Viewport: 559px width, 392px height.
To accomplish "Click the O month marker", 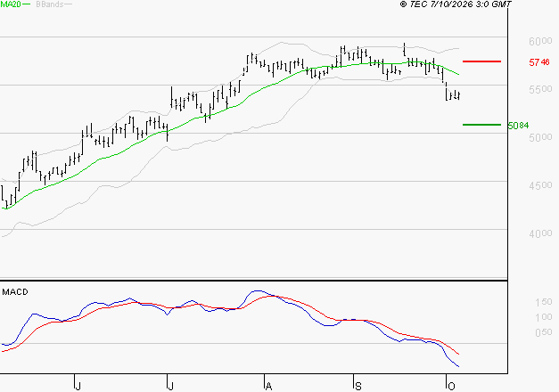I will tap(451, 386).
